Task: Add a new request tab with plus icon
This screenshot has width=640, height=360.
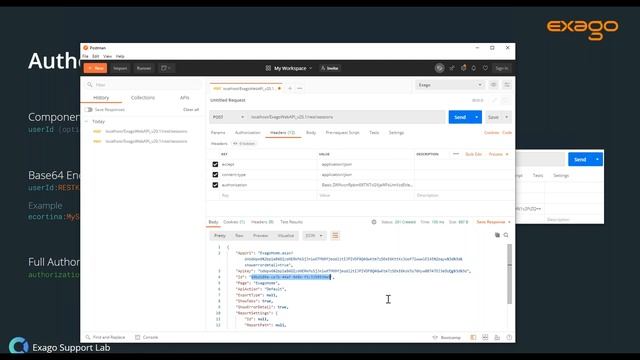Action: click(290, 89)
